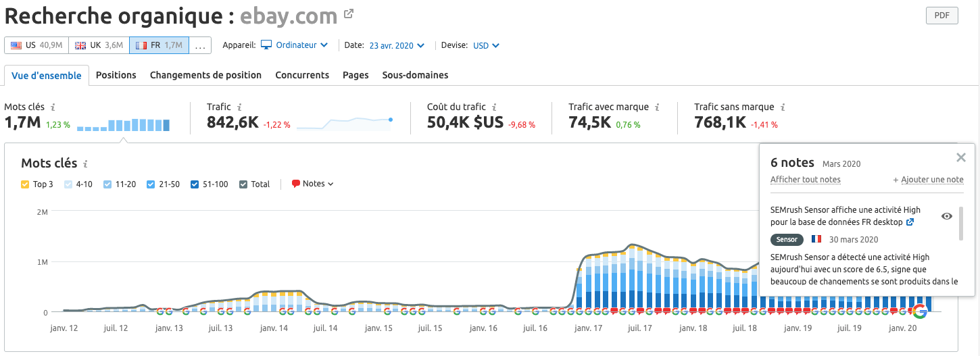The height and width of the screenshot is (356, 980).
Task: Open the Notes dropdown in legend
Action: (x=312, y=184)
